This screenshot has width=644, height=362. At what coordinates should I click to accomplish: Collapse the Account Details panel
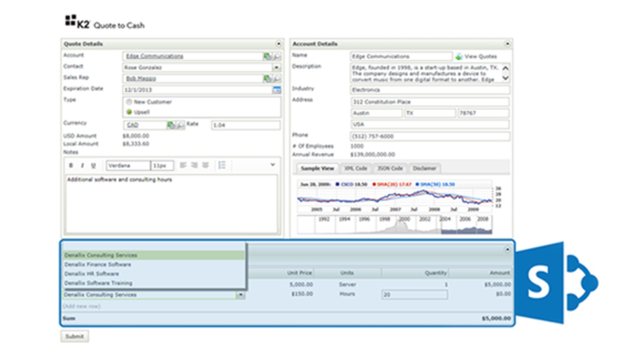click(x=507, y=44)
